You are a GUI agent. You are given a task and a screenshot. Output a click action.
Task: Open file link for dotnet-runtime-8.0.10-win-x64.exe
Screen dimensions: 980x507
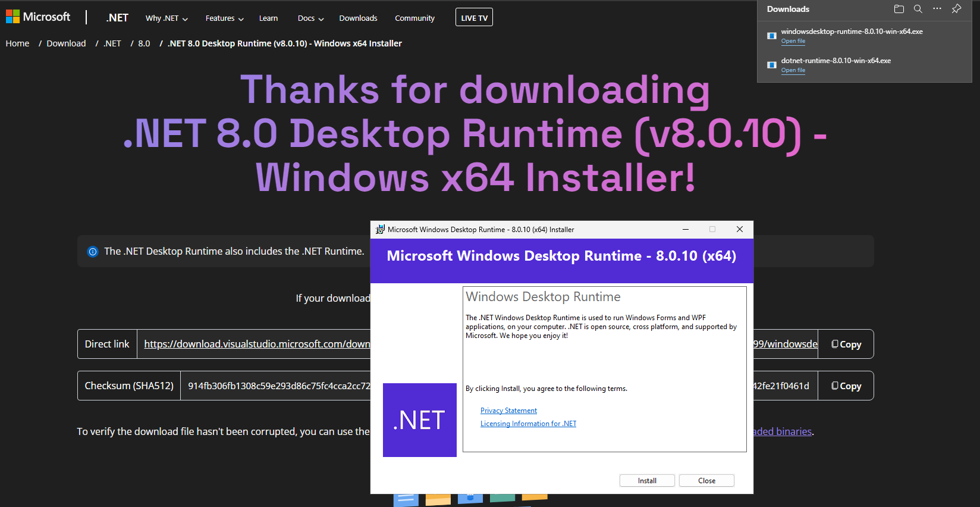pyautogui.click(x=793, y=70)
